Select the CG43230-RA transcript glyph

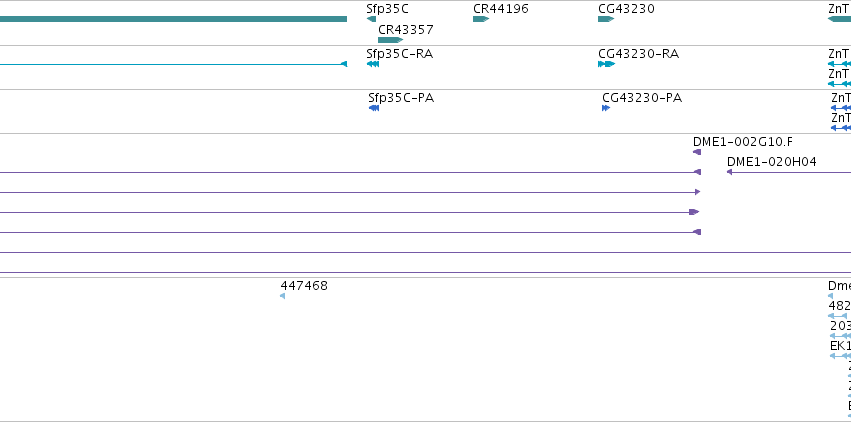(x=606, y=64)
